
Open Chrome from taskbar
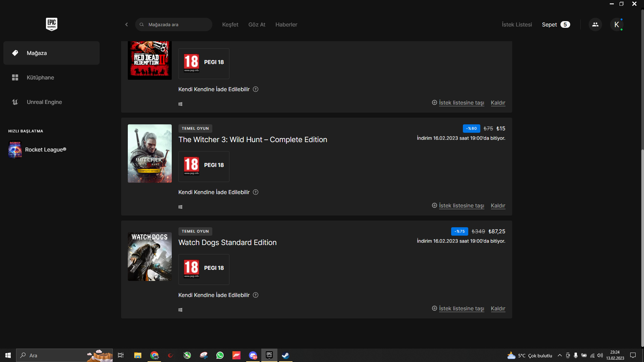pos(154,355)
